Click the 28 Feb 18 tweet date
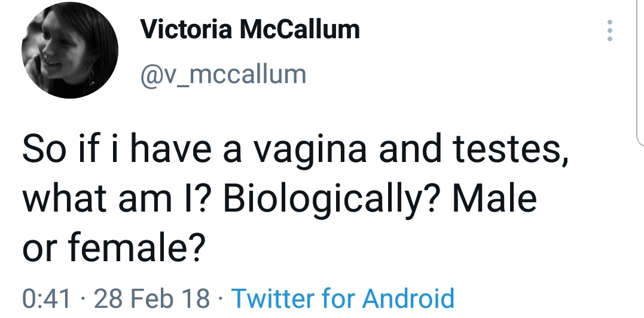The height and width of the screenshot is (318, 644). (x=152, y=298)
